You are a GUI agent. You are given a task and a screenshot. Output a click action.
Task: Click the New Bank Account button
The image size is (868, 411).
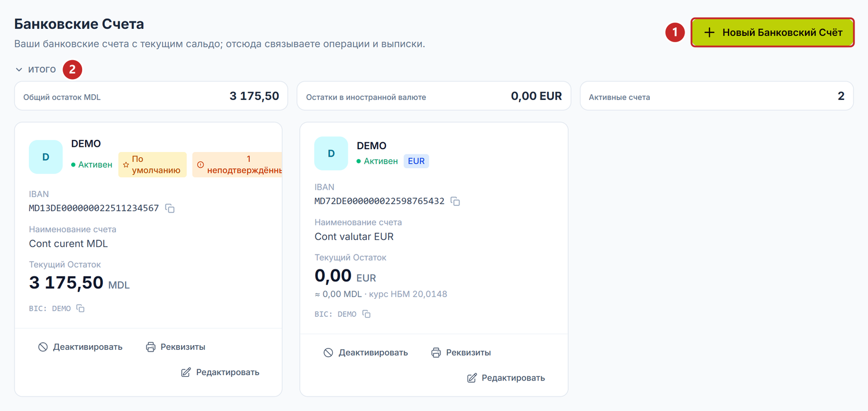773,32
